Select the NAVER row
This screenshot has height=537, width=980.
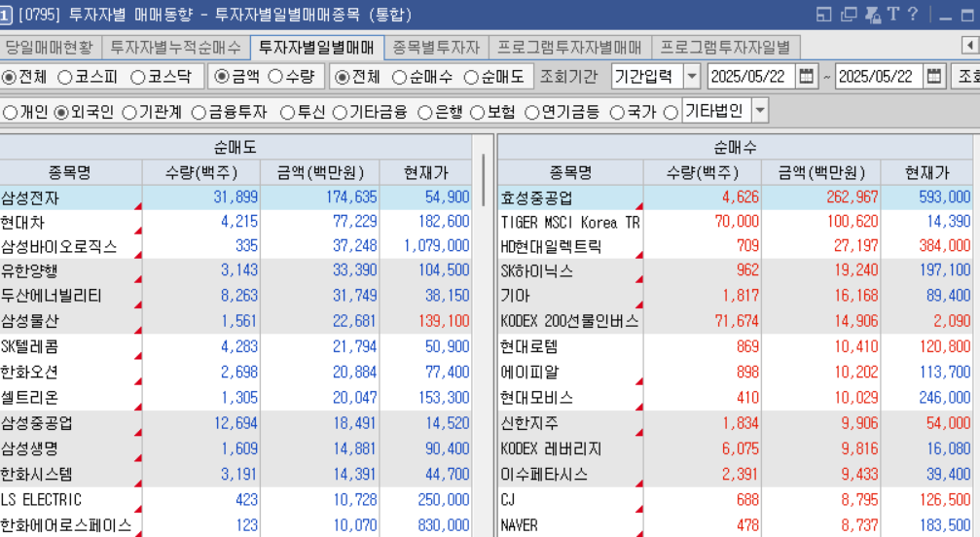point(735,525)
